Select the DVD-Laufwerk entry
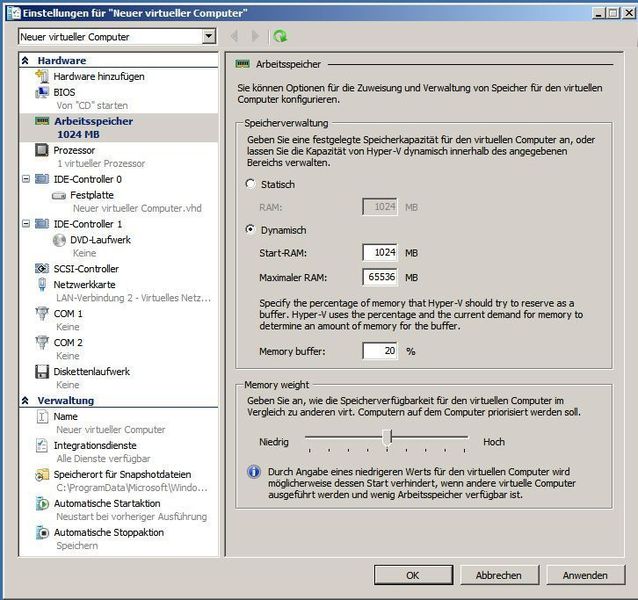The width and height of the screenshot is (638, 600). coord(100,240)
